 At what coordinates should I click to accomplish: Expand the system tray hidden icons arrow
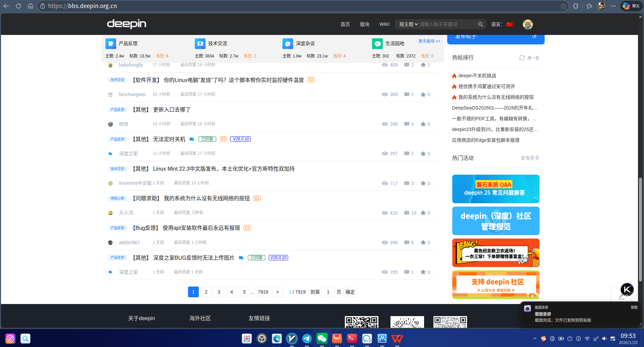[x=535, y=339]
